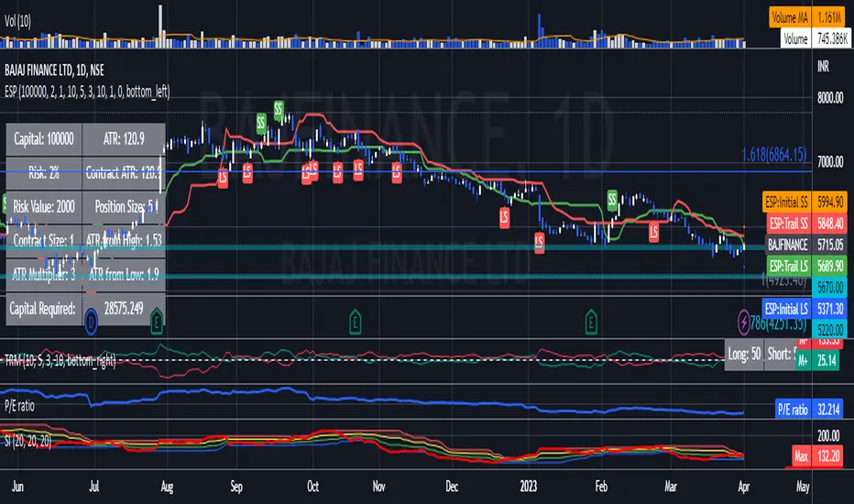Click the TRM indicator legend
The width and height of the screenshot is (854, 504).
point(60,360)
